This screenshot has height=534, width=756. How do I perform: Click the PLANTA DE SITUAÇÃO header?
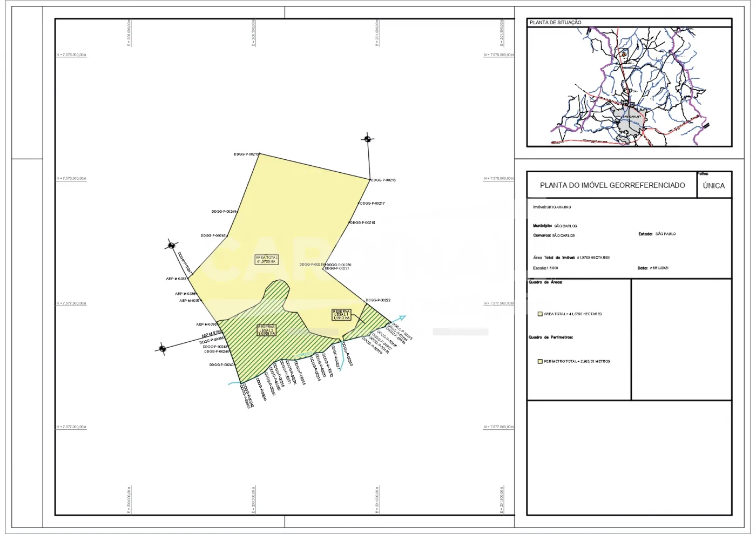[x=555, y=23]
